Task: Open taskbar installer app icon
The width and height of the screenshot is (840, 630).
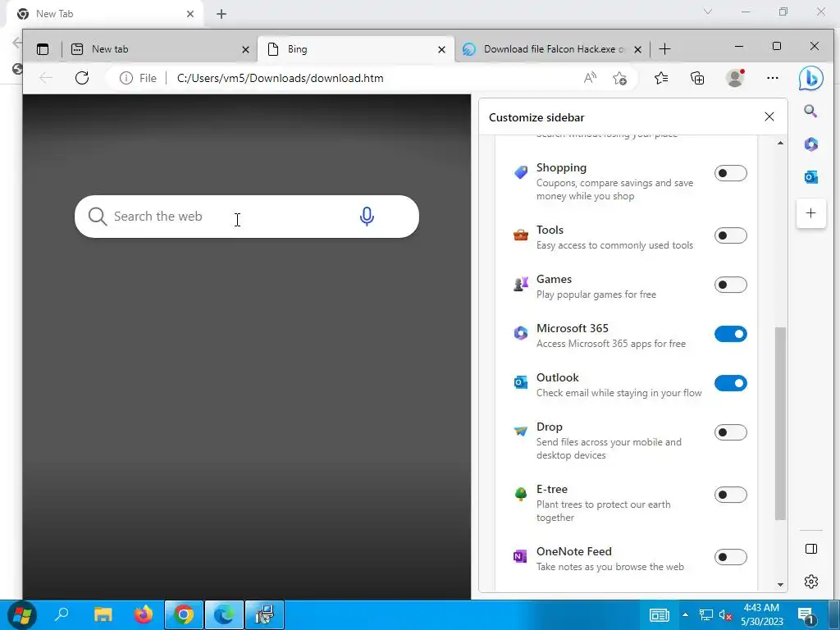Action: coord(265,614)
